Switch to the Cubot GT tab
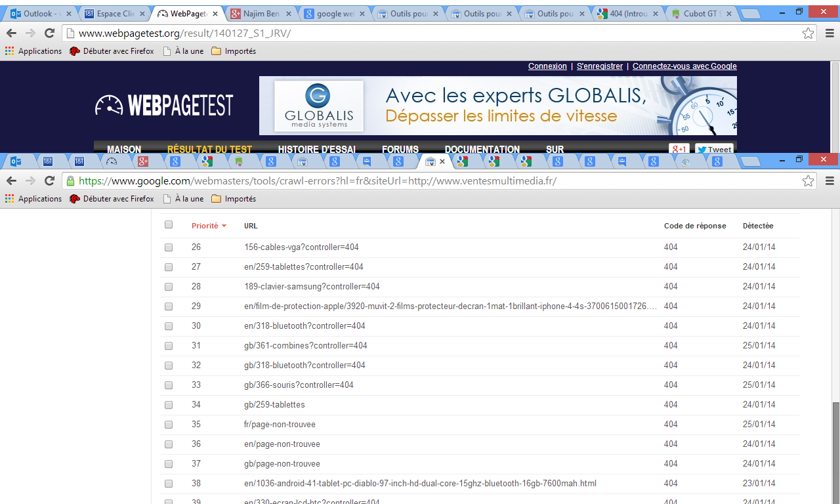Image resolution: width=840 pixels, height=504 pixels. coord(702,14)
